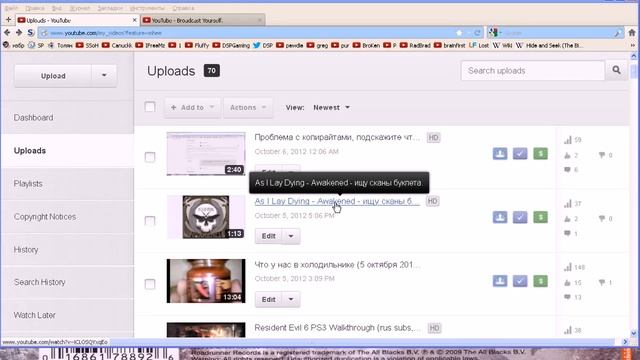The width and height of the screenshot is (640, 360).
Task: Open the RadBrad bookmark
Action: (x=415, y=45)
